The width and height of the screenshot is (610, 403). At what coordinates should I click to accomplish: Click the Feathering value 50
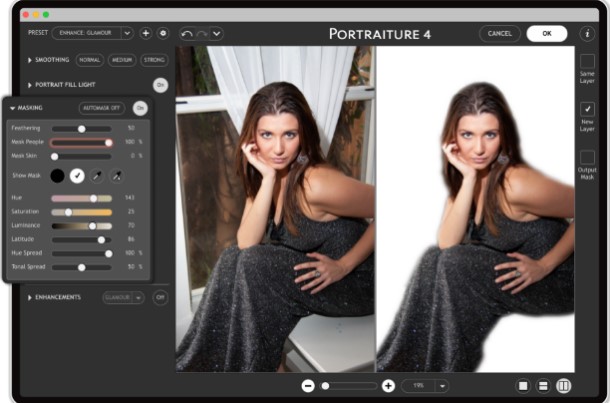pos(131,128)
